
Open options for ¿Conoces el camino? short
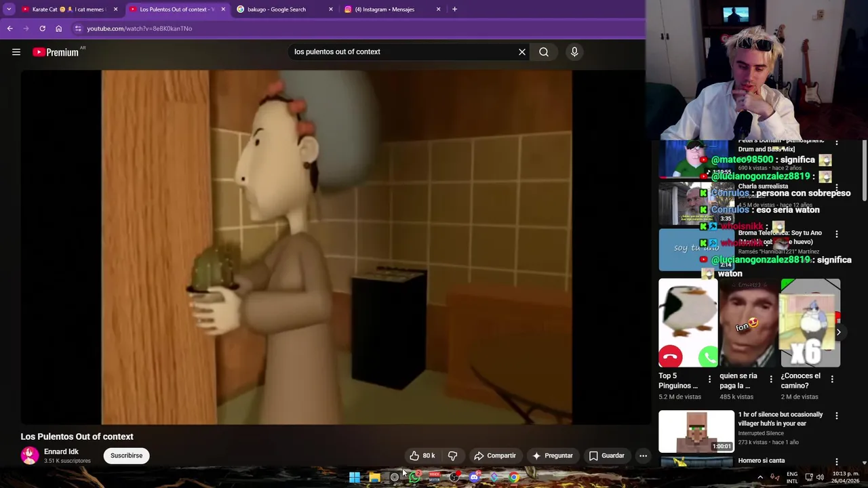(x=832, y=379)
